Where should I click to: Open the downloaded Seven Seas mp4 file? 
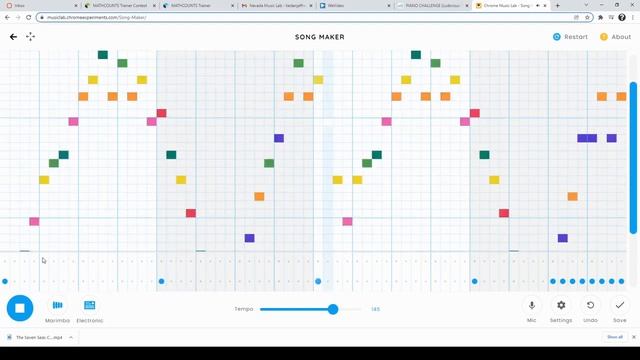point(35,338)
